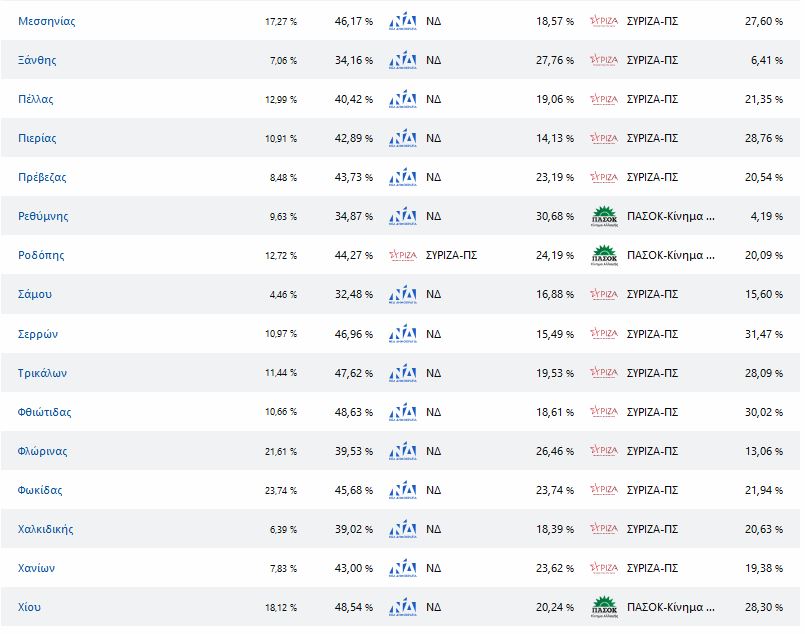
Task: Click the ΠΑΣΟΚ logo in Ροδόπης row
Action: [x=604, y=255]
